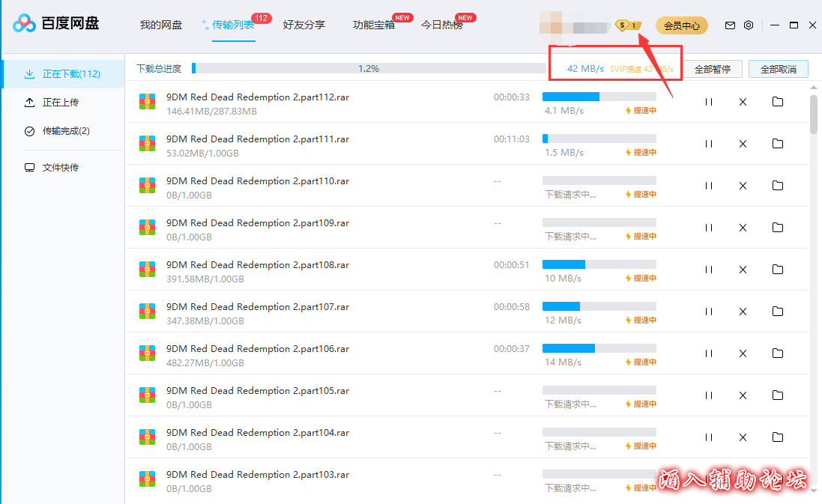Click rar file icon of part112.rar
Viewport: 822px width, 504px height.
coord(147,101)
